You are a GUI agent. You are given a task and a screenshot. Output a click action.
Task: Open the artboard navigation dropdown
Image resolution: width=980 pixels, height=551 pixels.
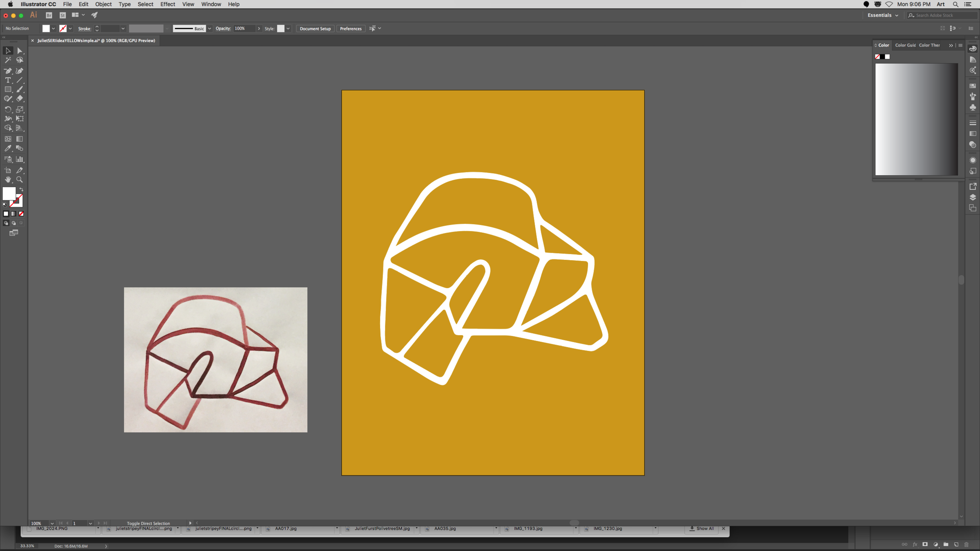(90, 524)
